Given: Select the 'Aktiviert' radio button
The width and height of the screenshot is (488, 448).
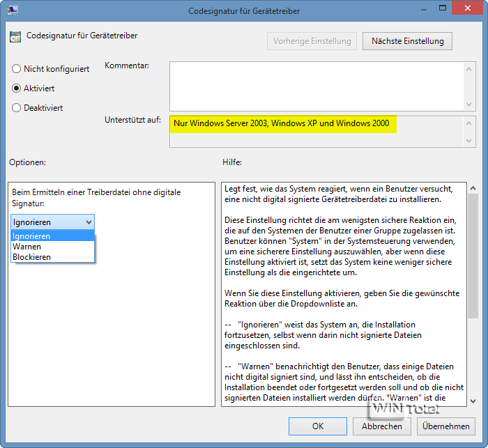Looking at the screenshot, I should coord(17,88).
